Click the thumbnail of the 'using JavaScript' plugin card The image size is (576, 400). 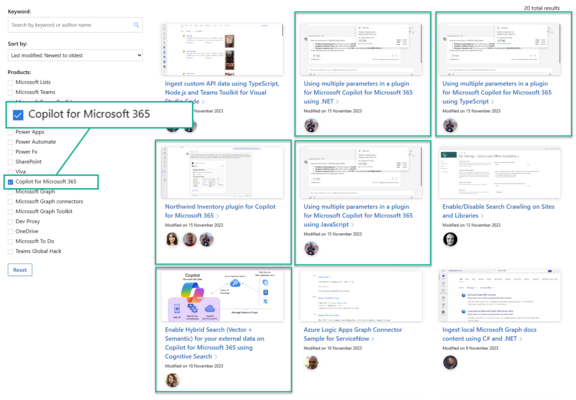(361, 173)
